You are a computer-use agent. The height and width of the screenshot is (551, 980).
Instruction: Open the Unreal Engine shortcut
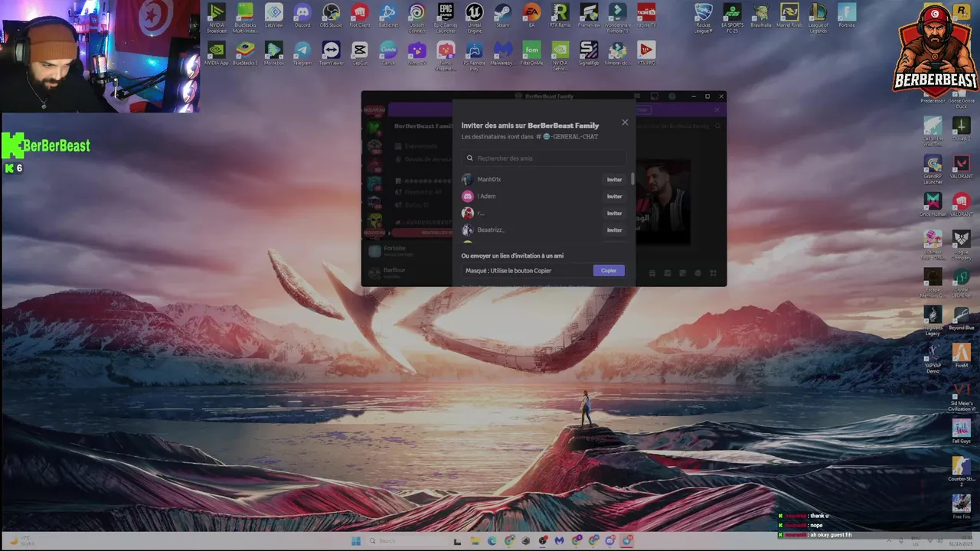coord(474,18)
